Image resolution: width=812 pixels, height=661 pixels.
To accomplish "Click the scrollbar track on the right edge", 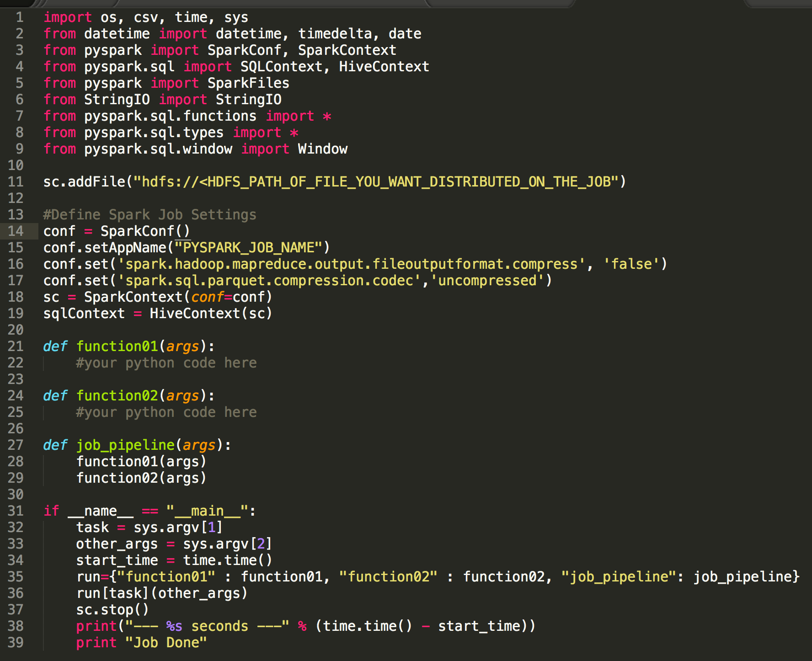I will point(808,320).
